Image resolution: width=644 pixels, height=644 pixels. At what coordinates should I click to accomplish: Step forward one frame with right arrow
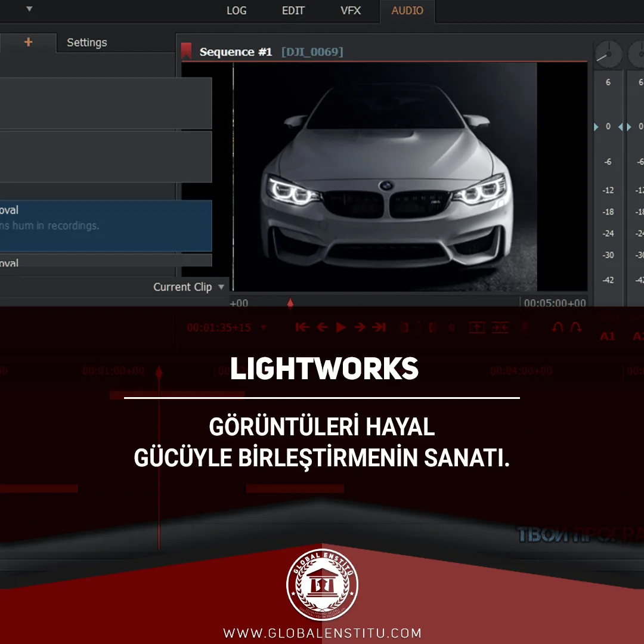pos(360,327)
